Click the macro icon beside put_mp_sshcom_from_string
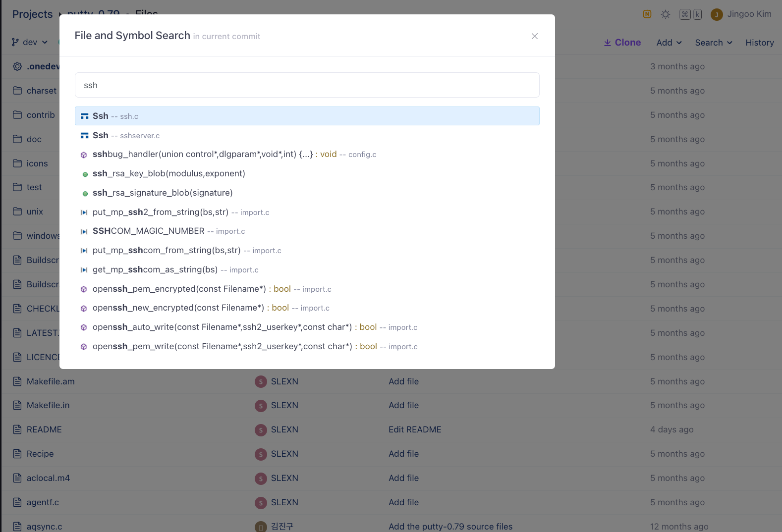 (x=84, y=251)
